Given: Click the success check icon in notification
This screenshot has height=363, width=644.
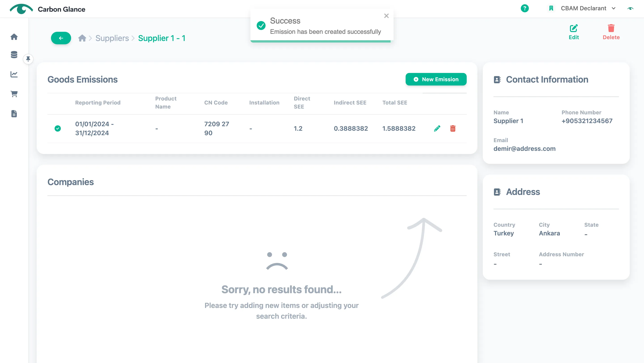Looking at the screenshot, I should [261, 25].
